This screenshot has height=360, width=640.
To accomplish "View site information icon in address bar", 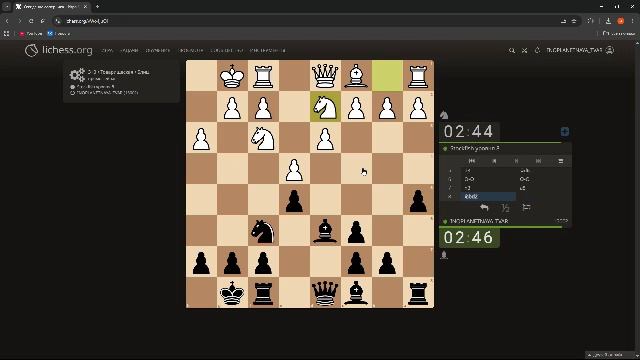I will 58,21.
